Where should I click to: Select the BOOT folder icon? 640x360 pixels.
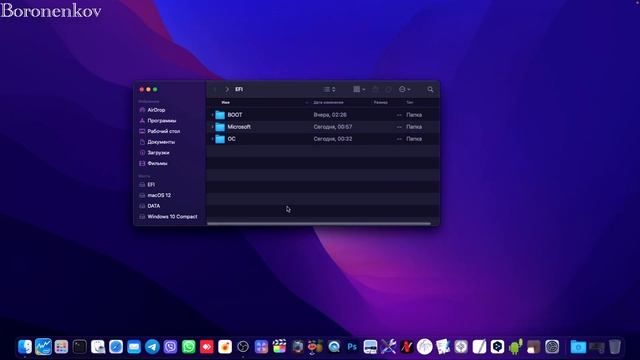point(220,115)
